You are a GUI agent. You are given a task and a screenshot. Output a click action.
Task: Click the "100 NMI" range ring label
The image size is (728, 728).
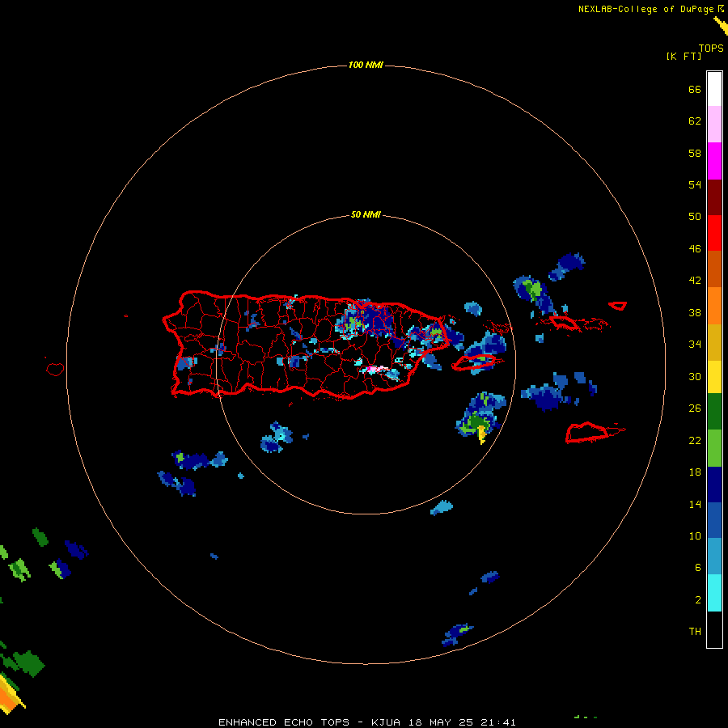[366, 65]
